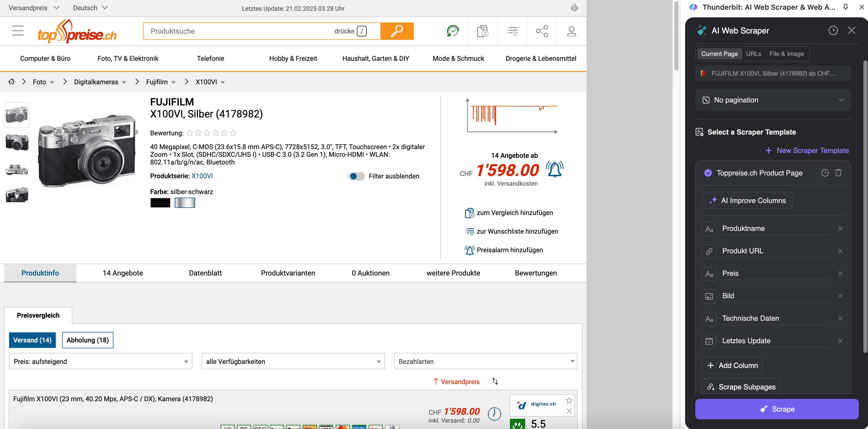Image resolution: width=868 pixels, height=429 pixels.
Task: Toggle the Filter ausblenden switch
Action: tap(356, 176)
